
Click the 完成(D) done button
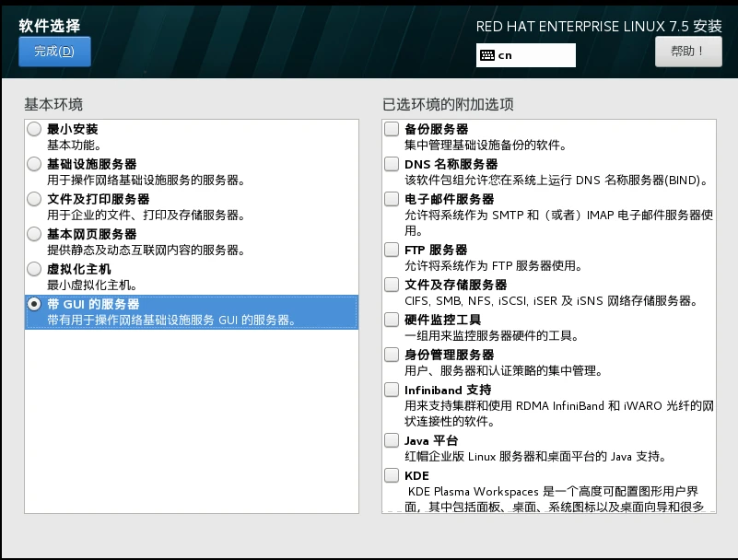(54, 52)
